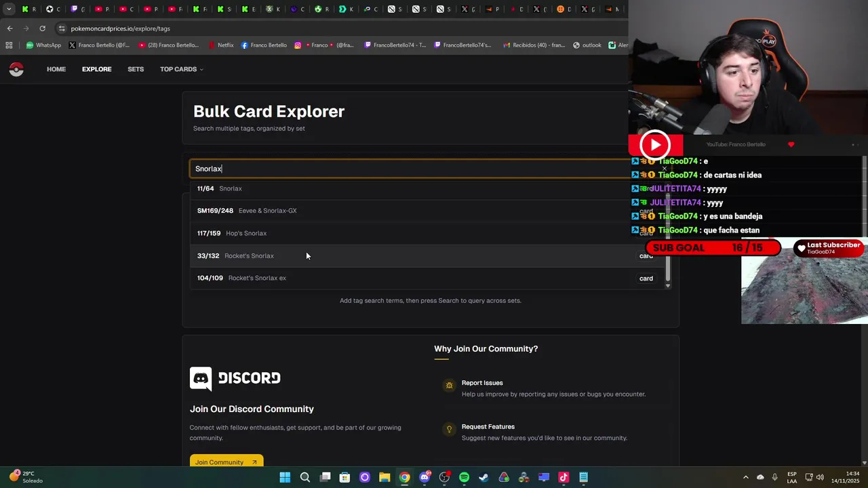Open the Instagram Franco bookmark
Screen dimensions: 868x488
tap(324, 45)
